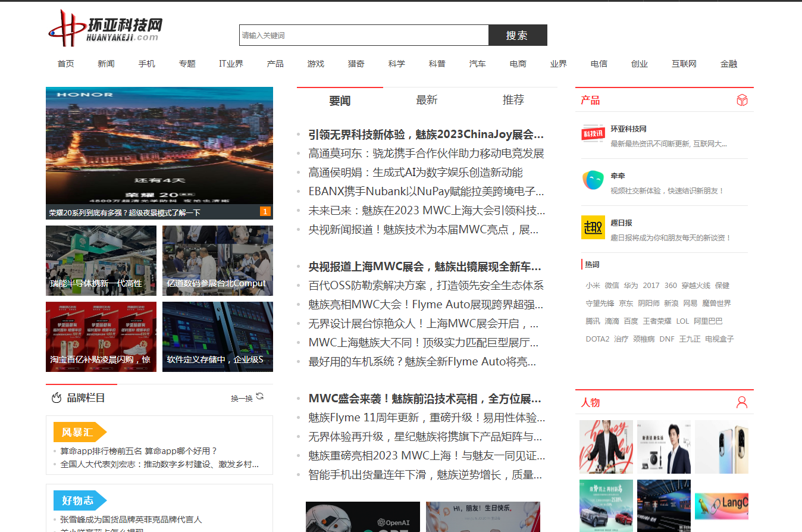The height and width of the screenshot is (532, 802).
Task: Select 猎奇 from the navigation bar
Action: (356, 64)
